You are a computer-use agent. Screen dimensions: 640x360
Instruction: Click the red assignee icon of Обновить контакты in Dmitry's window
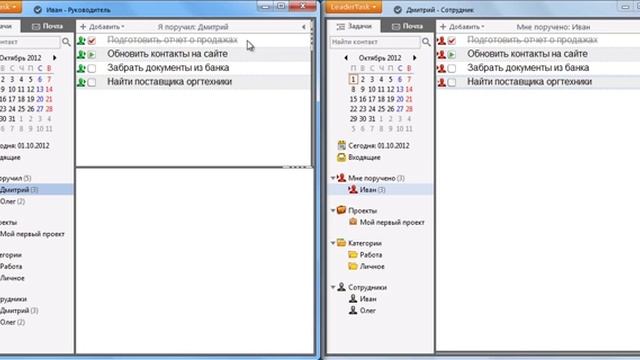[441, 54]
